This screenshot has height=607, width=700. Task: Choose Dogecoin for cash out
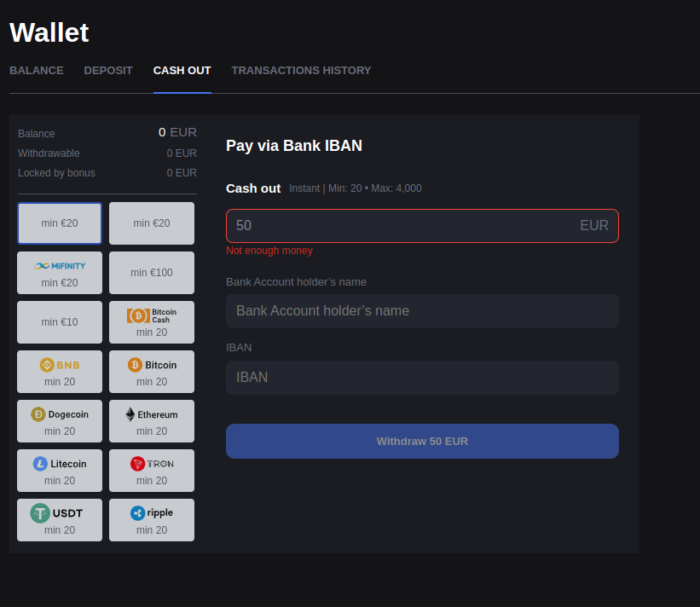60,421
